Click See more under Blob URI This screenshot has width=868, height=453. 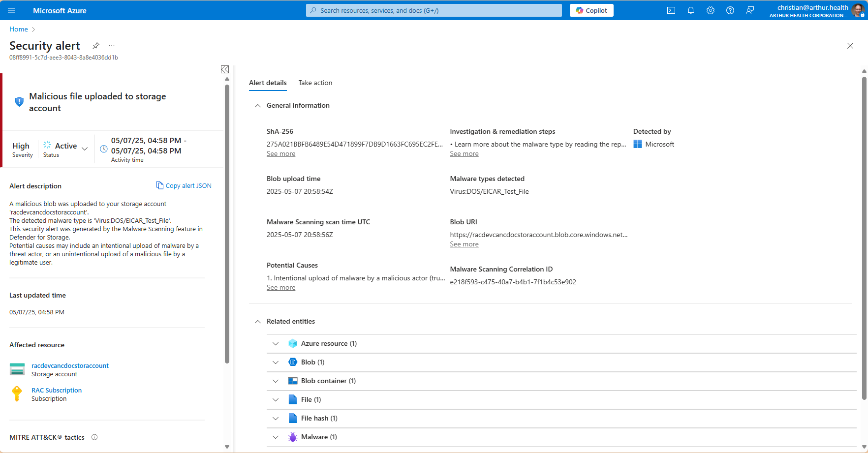click(x=464, y=244)
